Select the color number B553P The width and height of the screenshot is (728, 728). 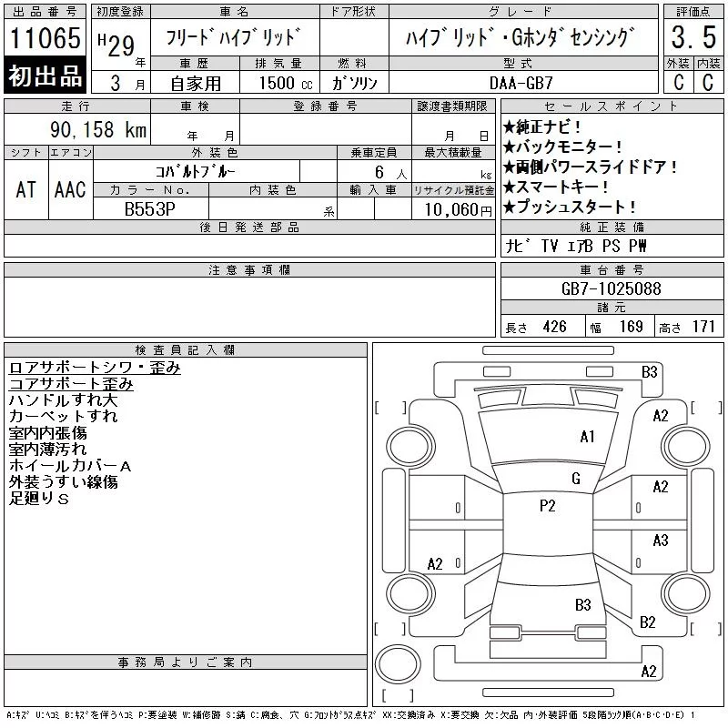[150, 209]
